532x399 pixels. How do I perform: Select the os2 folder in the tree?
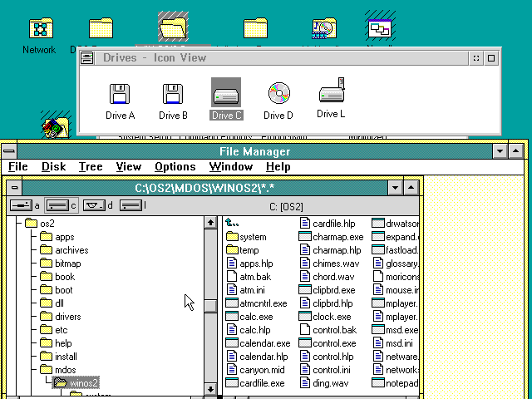[x=40, y=224]
